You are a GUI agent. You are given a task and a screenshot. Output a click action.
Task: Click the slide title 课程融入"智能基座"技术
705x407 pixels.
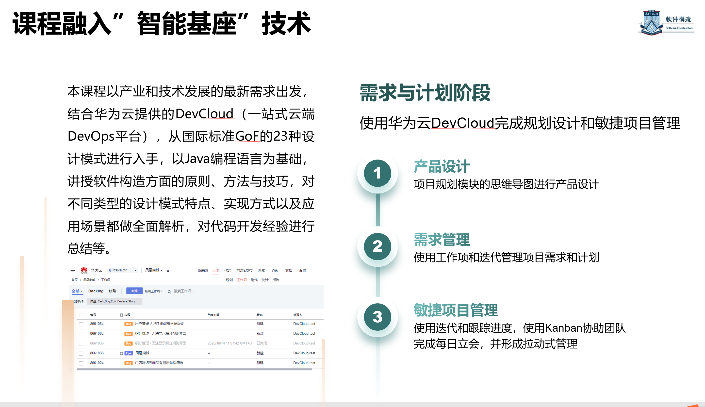(x=162, y=23)
